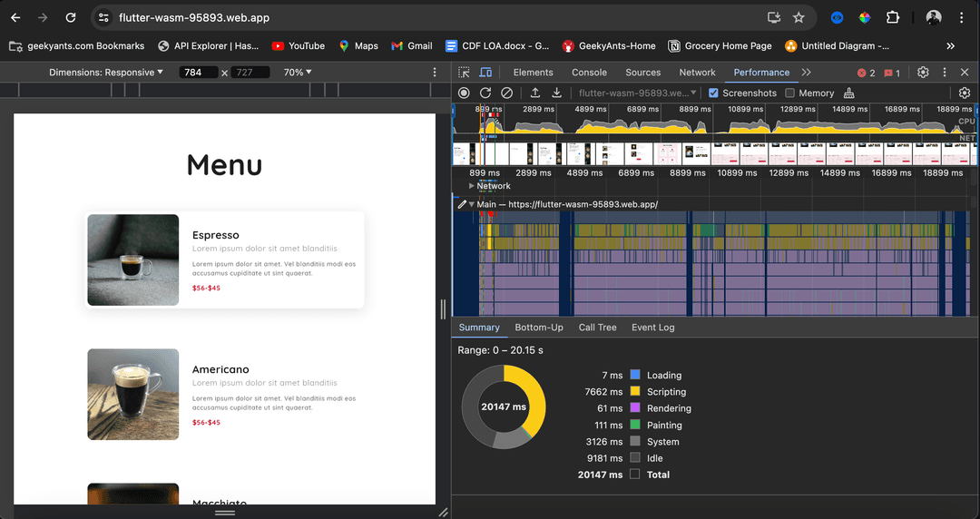Activate the inspect element picker
980x519 pixels.
tap(464, 73)
